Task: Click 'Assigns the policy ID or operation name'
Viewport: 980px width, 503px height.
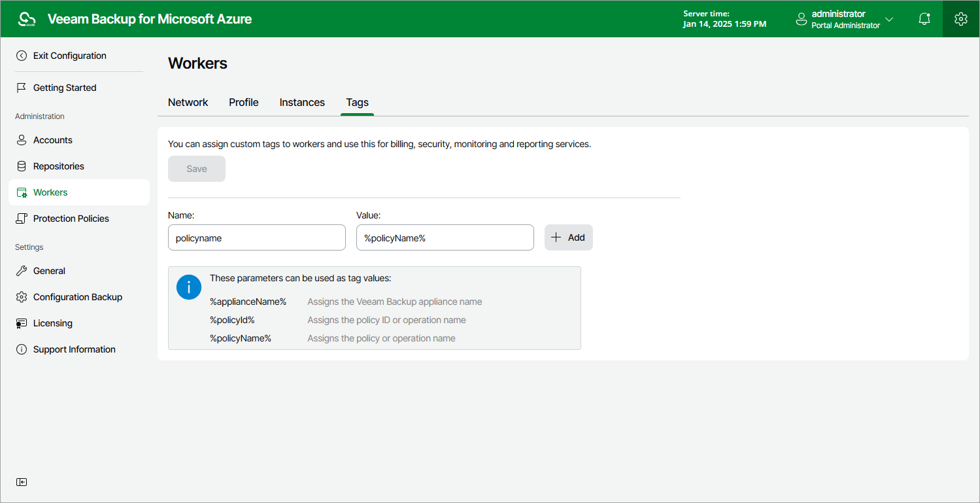Action: point(387,320)
